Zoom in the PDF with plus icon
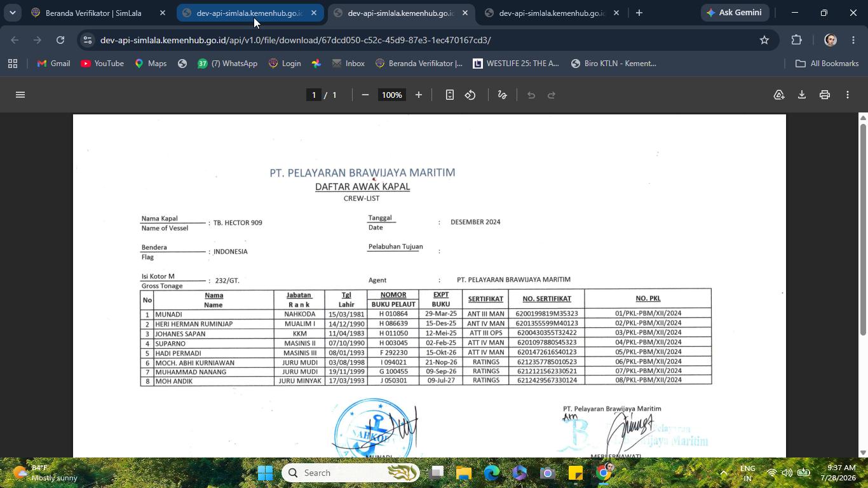868x488 pixels. [419, 95]
